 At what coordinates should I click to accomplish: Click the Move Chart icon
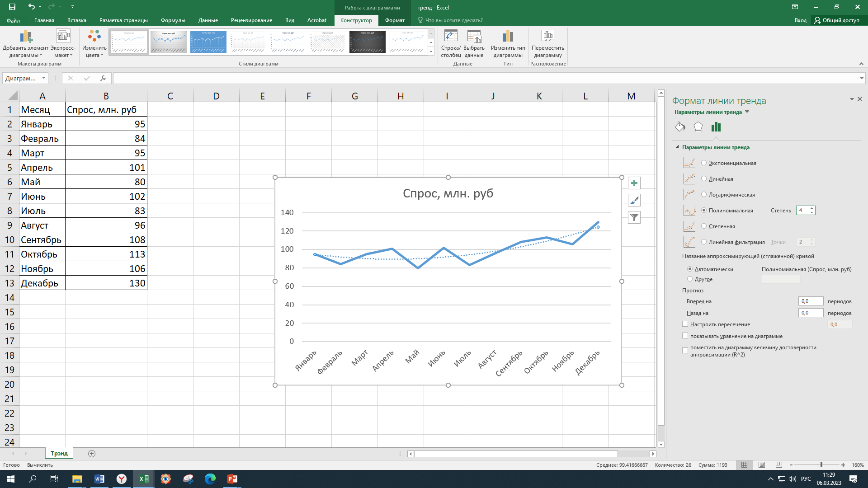click(x=547, y=37)
